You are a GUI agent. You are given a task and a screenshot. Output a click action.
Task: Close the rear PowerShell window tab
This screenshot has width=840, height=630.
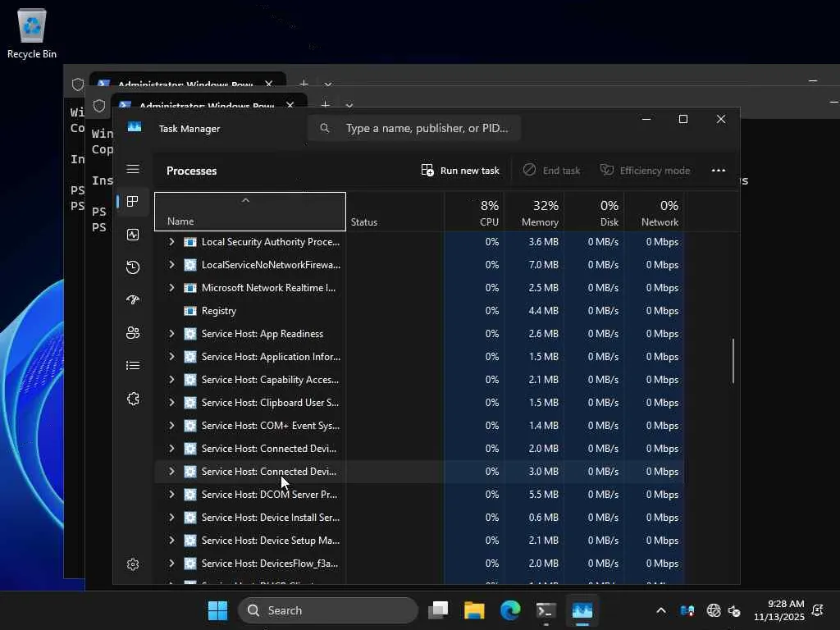269,84
